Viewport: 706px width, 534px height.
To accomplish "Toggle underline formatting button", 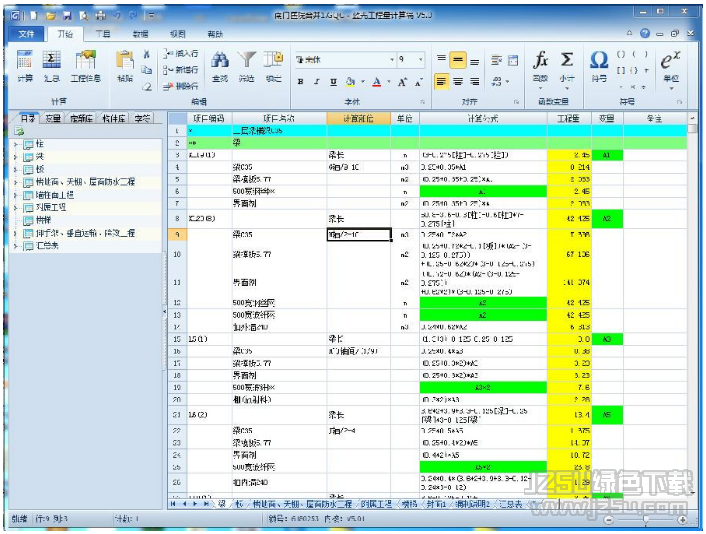I will point(331,82).
